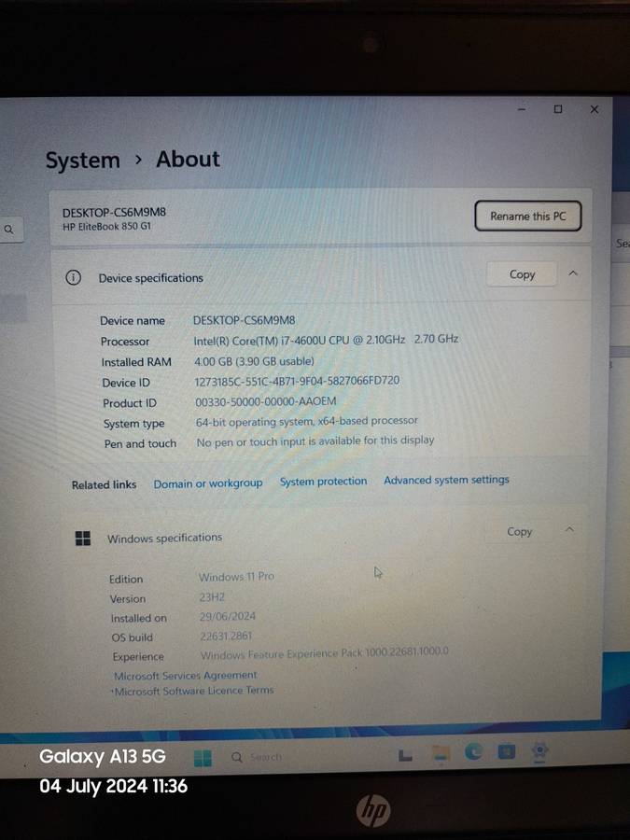Click the Rename this PC button
Viewport: 630px width, 840px height.
pyautogui.click(x=527, y=216)
